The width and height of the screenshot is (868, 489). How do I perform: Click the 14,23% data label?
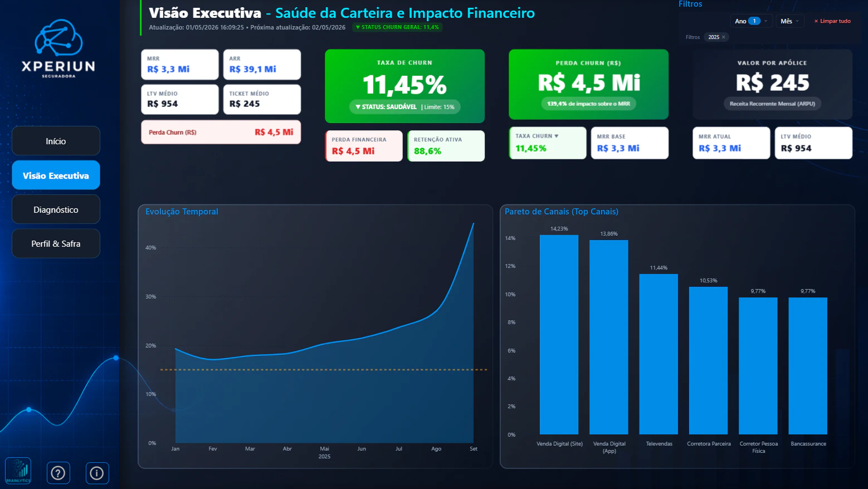tap(559, 229)
